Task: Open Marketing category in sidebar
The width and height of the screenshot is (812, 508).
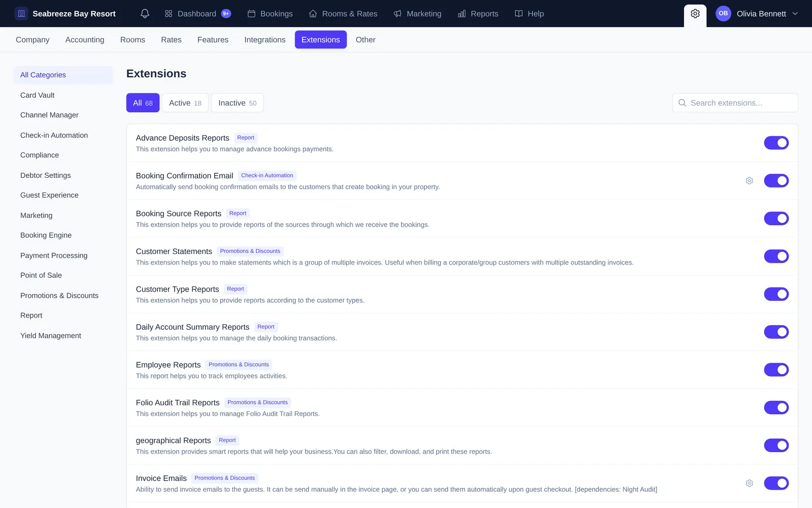Action: pyautogui.click(x=63, y=215)
